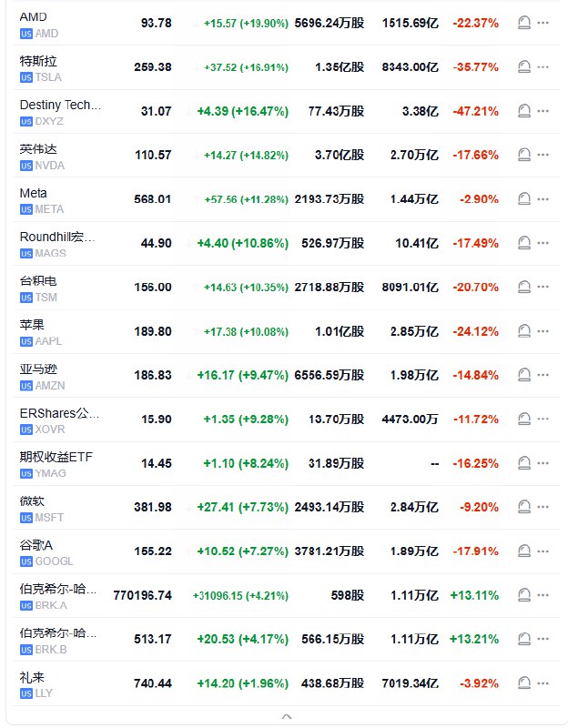Screen dimensions: 568x728
Task: Open more options for BRK.A row
Action: coord(543,595)
